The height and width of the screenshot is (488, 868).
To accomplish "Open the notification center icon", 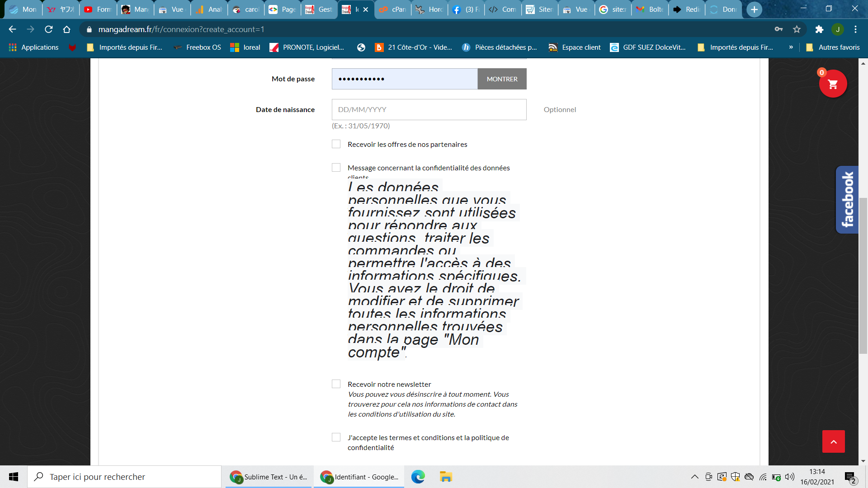I will pos(850,477).
